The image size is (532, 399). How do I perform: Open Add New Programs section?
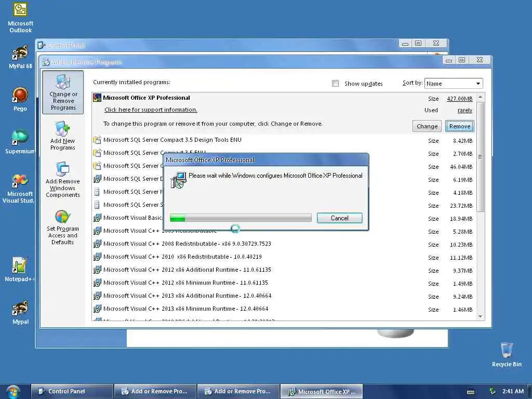(63, 136)
